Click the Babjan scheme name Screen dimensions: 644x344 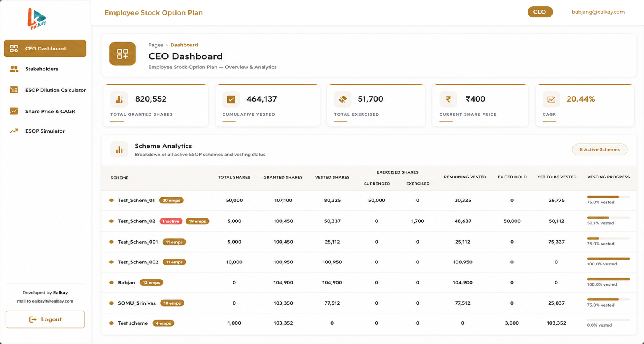pyautogui.click(x=126, y=282)
